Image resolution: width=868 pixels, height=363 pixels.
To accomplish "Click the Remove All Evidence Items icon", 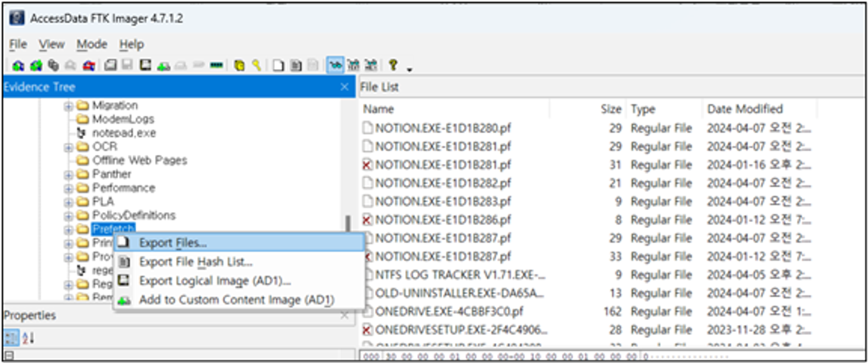I will click(x=89, y=65).
